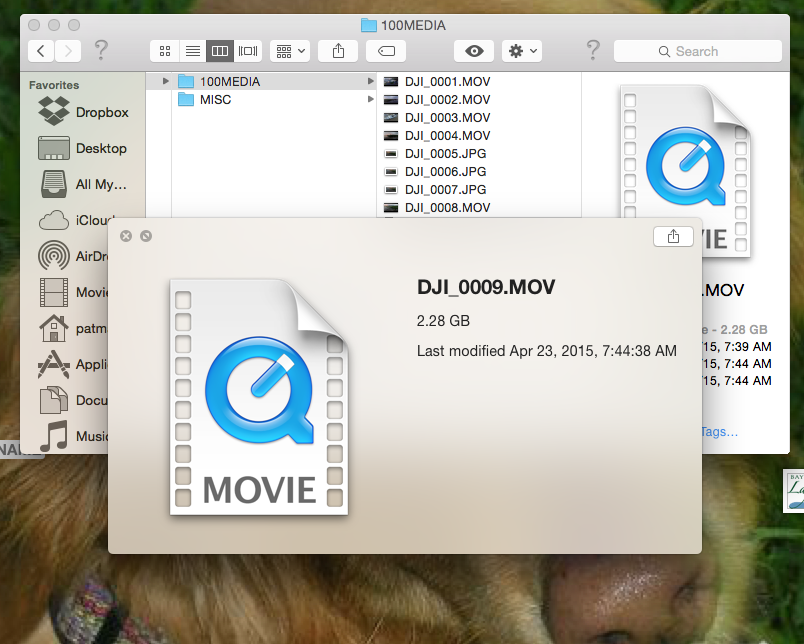Screen dimensions: 804x644
Task: Click the Edit Tags toolbar button
Action: tap(386, 51)
